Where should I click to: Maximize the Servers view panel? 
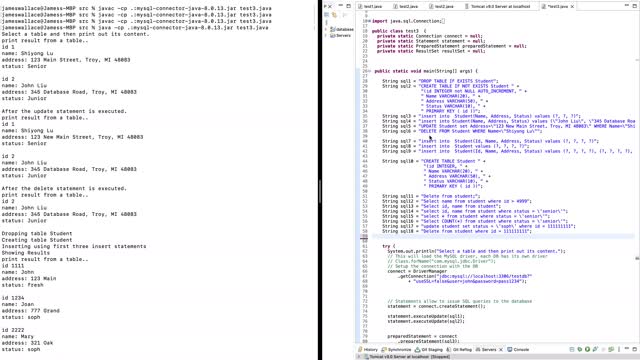pos(634,349)
